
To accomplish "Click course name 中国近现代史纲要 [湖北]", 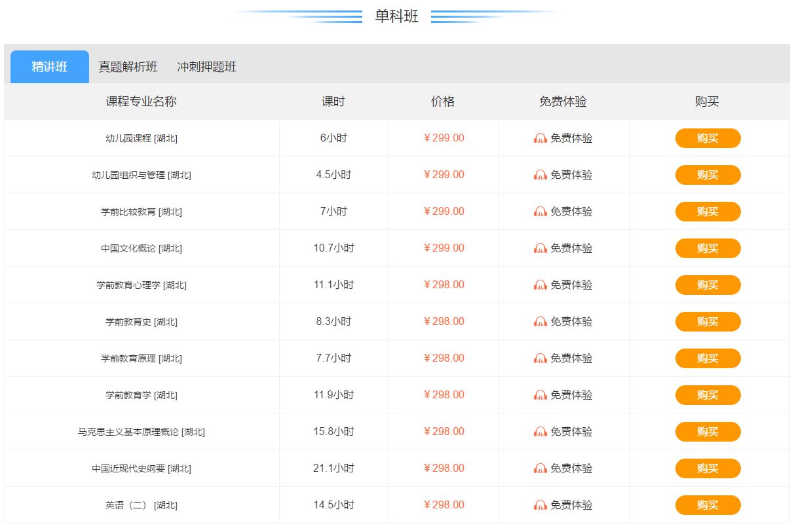I will pos(142,468).
